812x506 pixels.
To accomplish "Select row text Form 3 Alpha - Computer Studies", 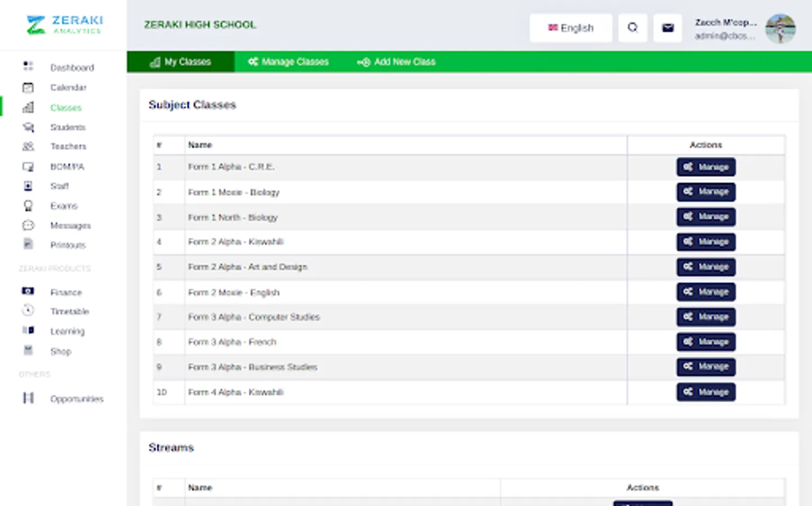I will tap(253, 317).
